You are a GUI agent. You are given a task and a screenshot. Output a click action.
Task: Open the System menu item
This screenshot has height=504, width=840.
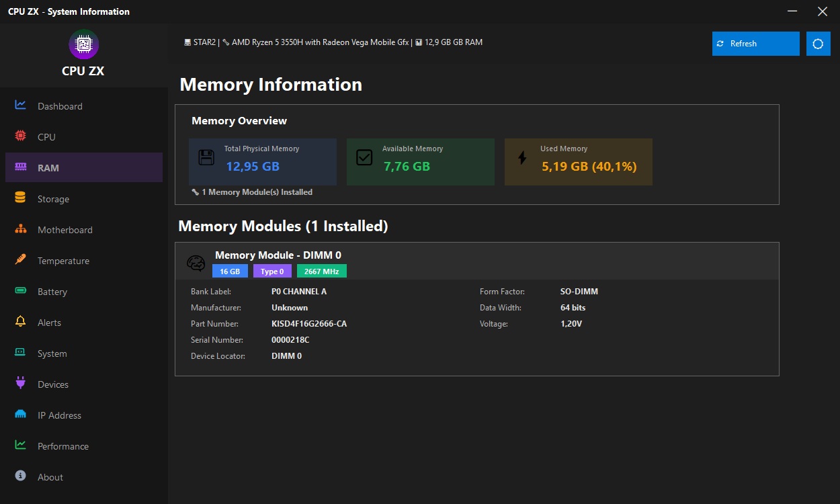pyautogui.click(x=52, y=353)
